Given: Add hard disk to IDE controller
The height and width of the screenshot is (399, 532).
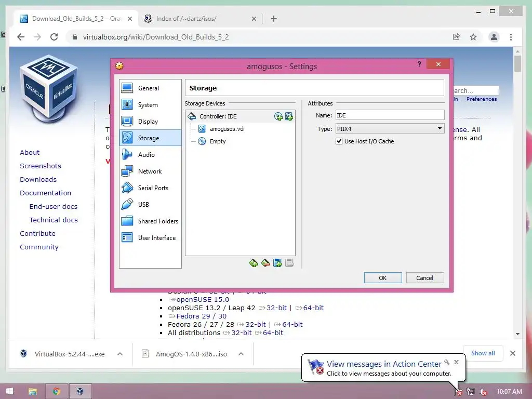Looking at the screenshot, I should [289, 117].
